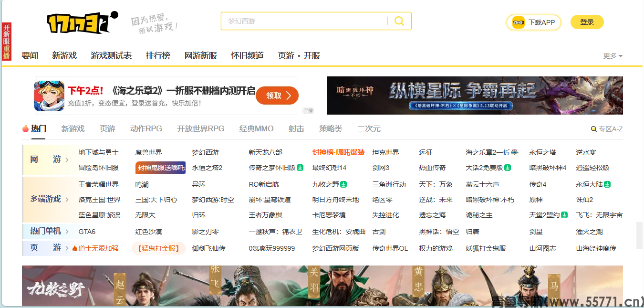Open 怀旧频道 navigation item

[248, 56]
